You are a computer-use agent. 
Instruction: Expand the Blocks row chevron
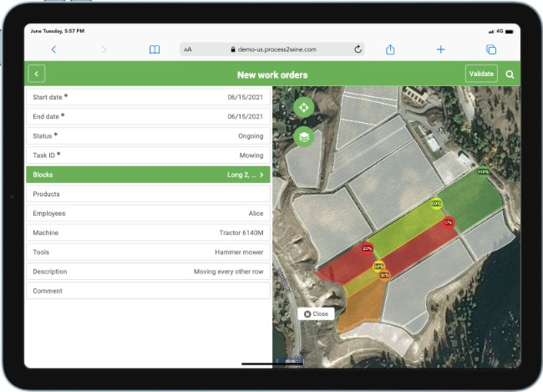click(x=261, y=175)
